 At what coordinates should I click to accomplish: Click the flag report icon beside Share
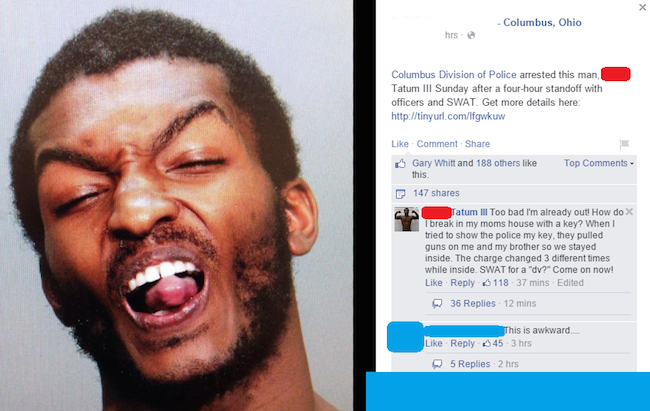pyautogui.click(x=624, y=144)
